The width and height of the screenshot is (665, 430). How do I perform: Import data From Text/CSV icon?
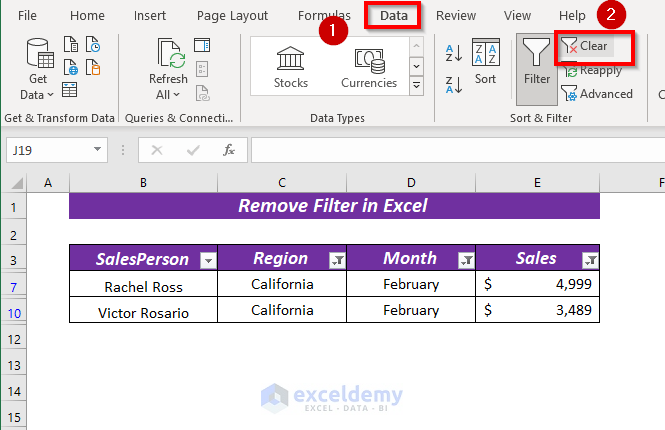click(x=71, y=45)
